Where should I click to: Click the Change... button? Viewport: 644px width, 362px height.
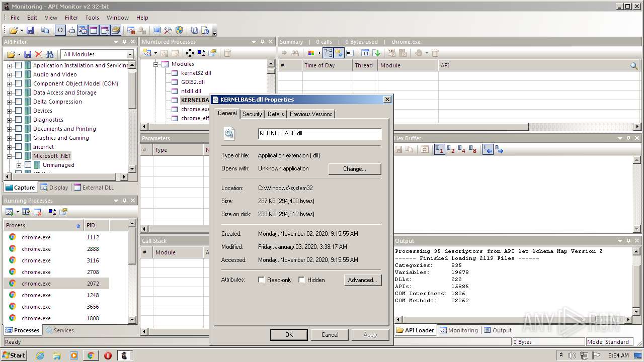coord(355,169)
